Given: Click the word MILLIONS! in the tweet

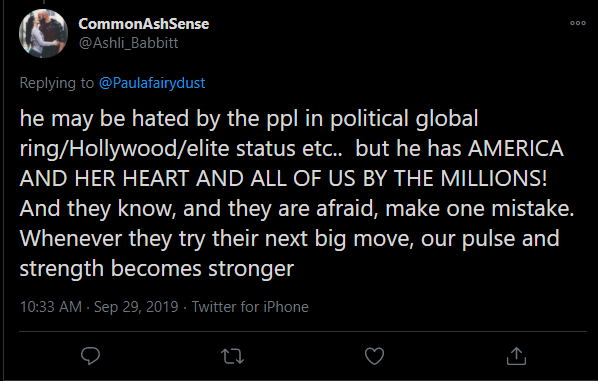Looking at the screenshot, I should pos(494,178).
